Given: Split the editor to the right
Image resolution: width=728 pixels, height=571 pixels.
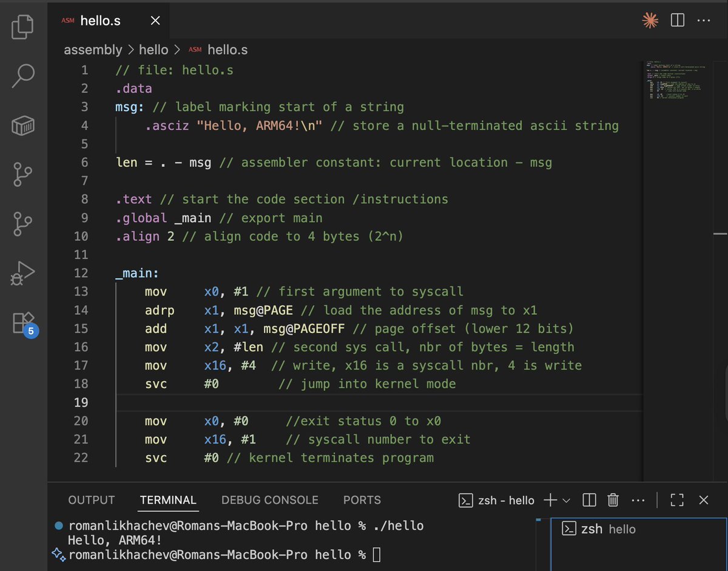Looking at the screenshot, I should (678, 21).
